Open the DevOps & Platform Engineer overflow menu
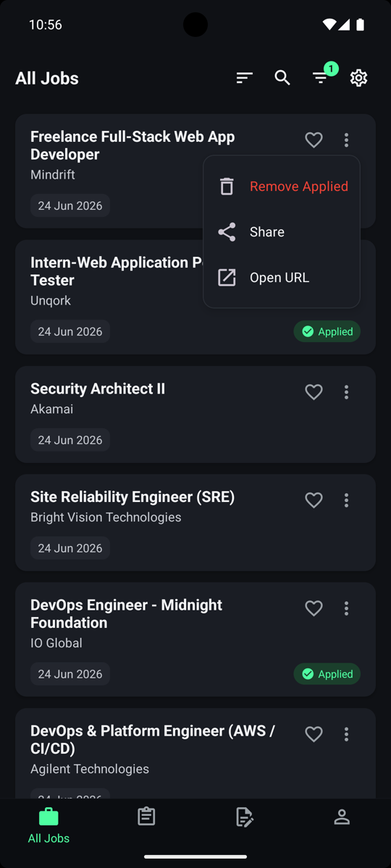 [x=346, y=734]
